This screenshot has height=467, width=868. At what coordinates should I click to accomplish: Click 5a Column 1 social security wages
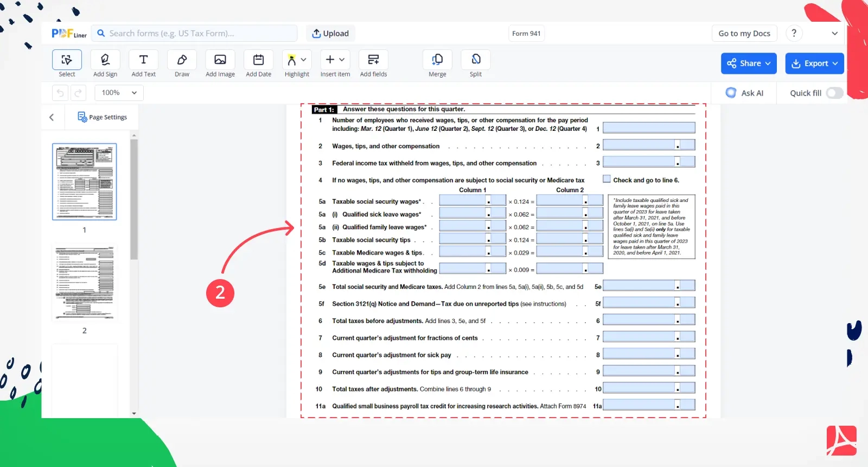[x=473, y=200]
